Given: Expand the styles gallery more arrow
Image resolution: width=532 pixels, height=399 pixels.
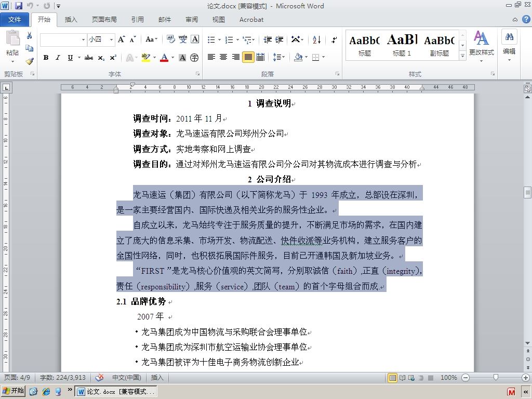Looking at the screenshot, I should 462,56.
